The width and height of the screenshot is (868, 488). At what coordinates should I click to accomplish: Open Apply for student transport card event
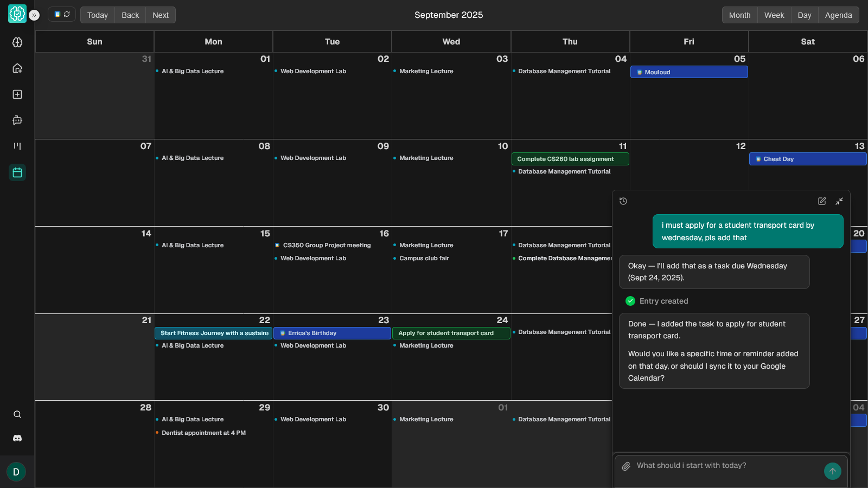(451, 333)
